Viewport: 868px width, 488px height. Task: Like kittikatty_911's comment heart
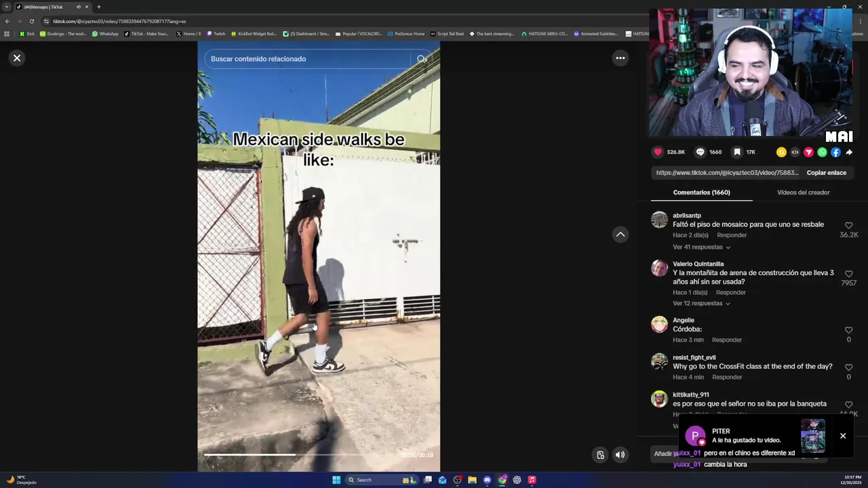pyautogui.click(x=848, y=405)
